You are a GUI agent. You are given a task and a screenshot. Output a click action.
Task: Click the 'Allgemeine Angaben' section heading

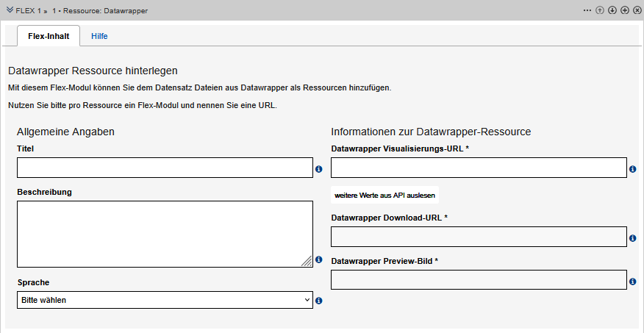click(65, 132)
